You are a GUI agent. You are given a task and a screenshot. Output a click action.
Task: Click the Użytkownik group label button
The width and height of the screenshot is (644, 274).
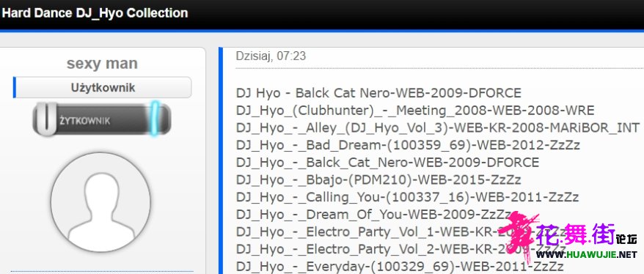point(103,87)
